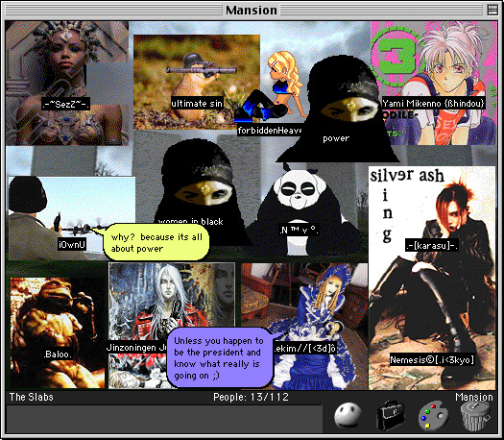Click the .Baloo. creature avatar
The width and height of the screenshot is (504, 440).
coord(58,333)
